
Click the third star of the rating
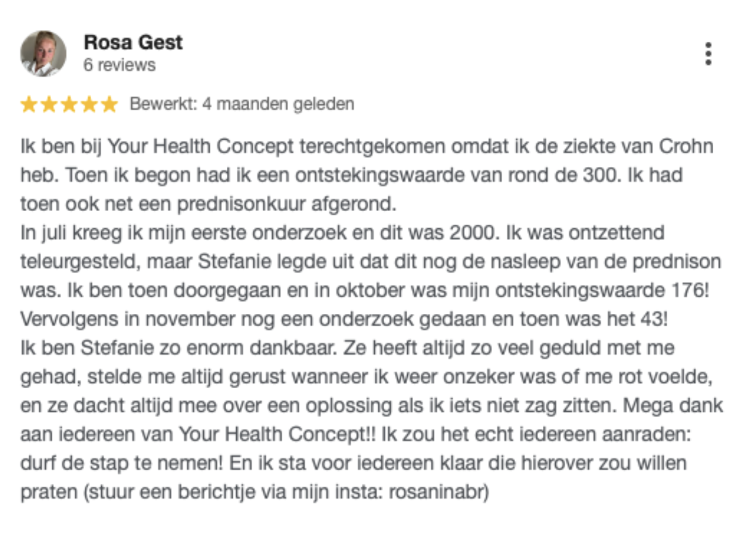pyautogui.click(x=69, y=104)
